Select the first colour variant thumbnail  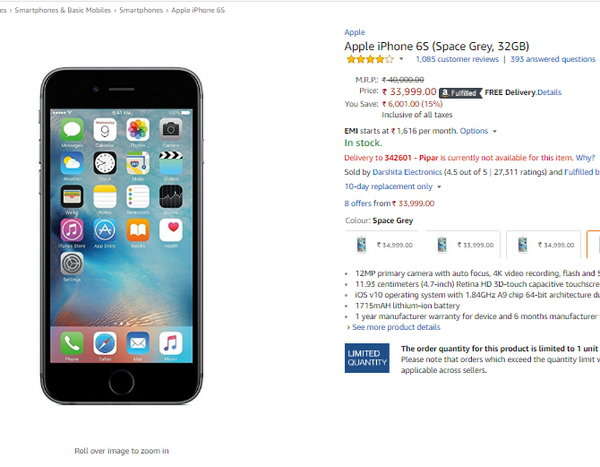point(381,245)
